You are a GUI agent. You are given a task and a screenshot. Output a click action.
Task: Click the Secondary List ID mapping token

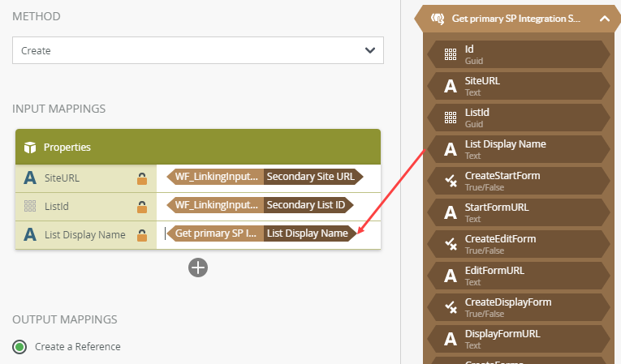click(x=309, y=206)
